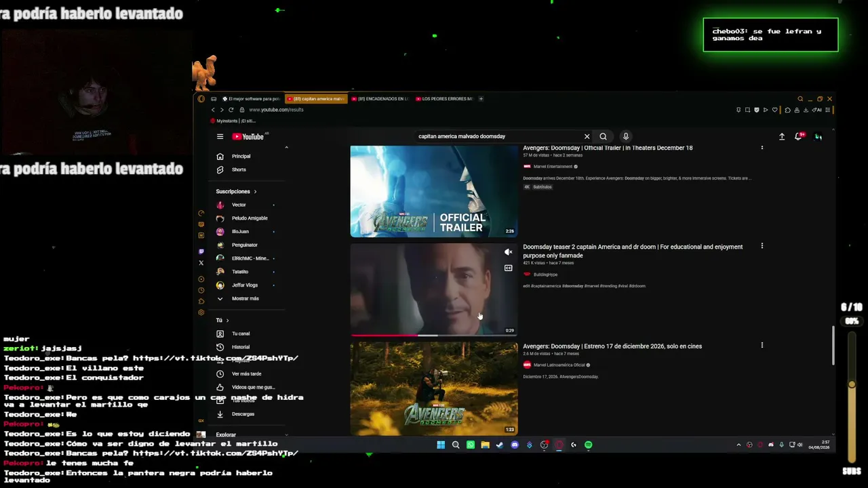Open Vector subscription channel
Image resolution: width=868 pixels, height=488 pixels.
[x=239, y=205]
